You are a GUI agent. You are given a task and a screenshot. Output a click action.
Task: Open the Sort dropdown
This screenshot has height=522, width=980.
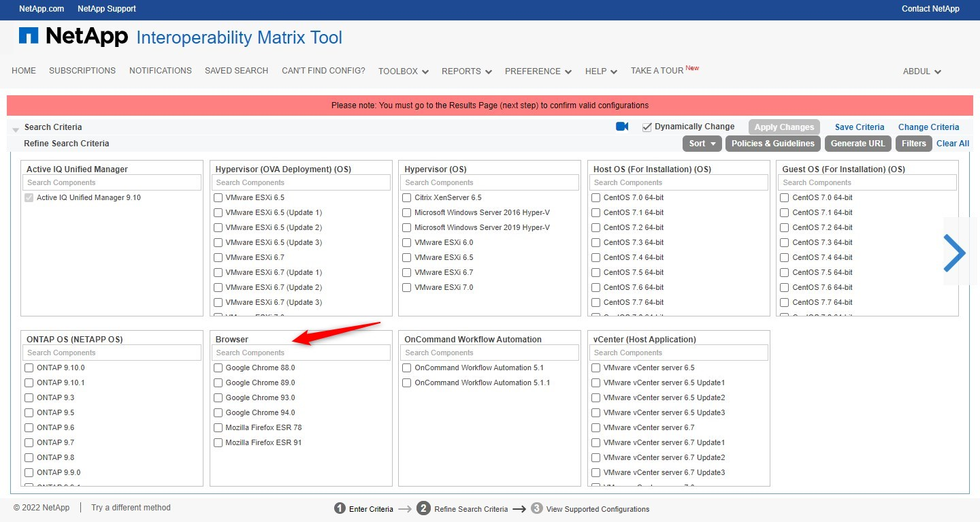coord(702,144)
